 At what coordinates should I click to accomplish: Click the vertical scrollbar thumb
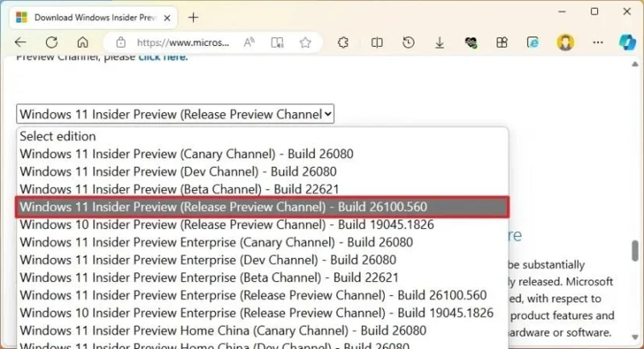(635, 251)
